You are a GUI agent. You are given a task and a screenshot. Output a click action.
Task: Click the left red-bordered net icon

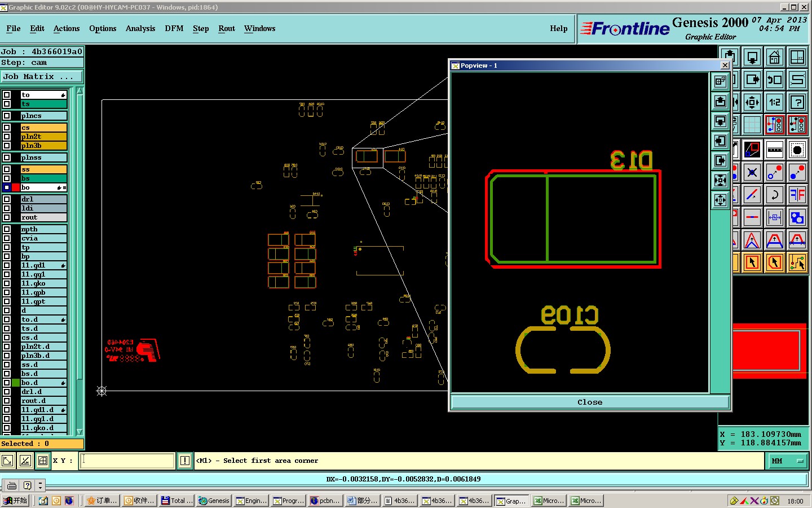pos(775,125)
